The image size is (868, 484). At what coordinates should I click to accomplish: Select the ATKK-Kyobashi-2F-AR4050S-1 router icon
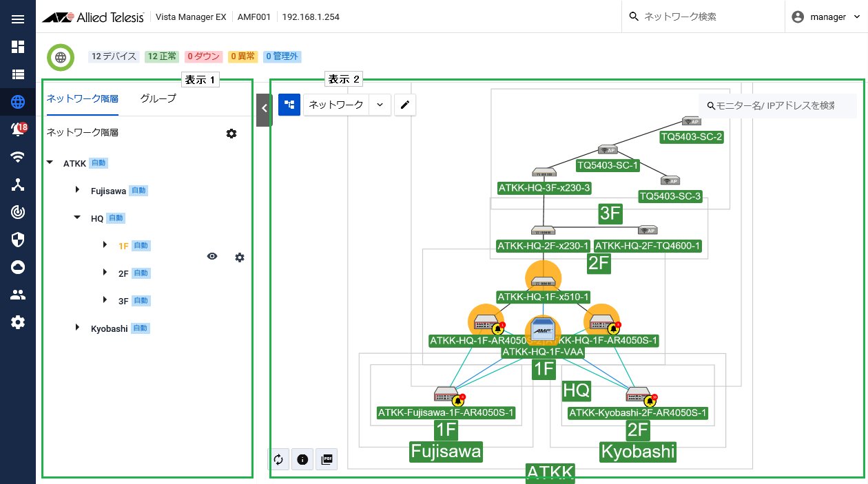pos(638,394)
